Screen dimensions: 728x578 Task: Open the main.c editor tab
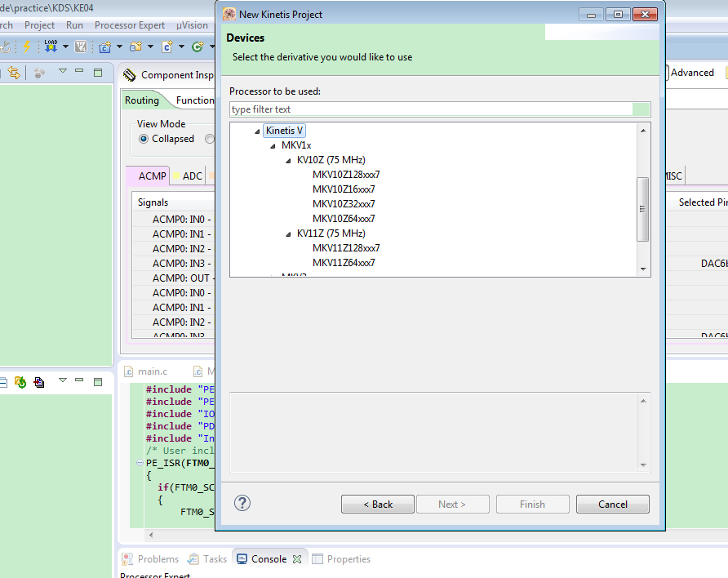146,371
